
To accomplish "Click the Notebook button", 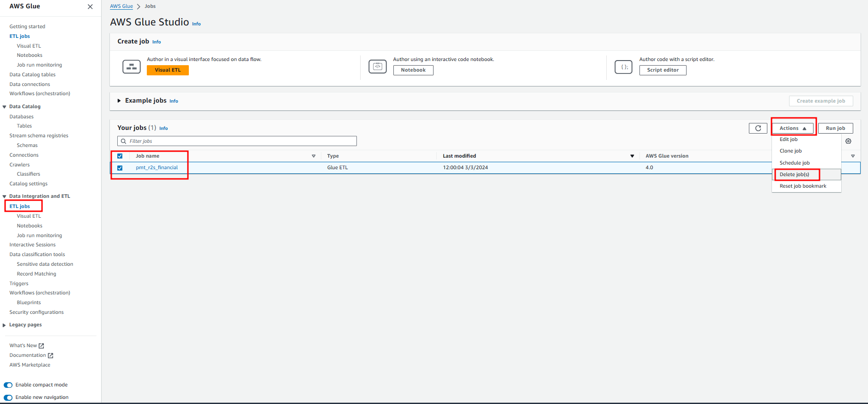I will [413, 70].
